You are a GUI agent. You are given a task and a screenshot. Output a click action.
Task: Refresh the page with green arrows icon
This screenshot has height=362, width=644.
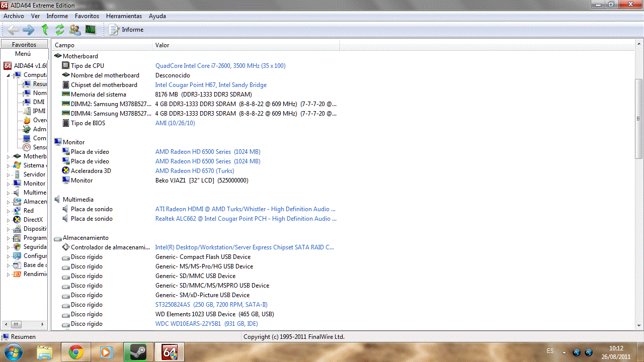59,30
